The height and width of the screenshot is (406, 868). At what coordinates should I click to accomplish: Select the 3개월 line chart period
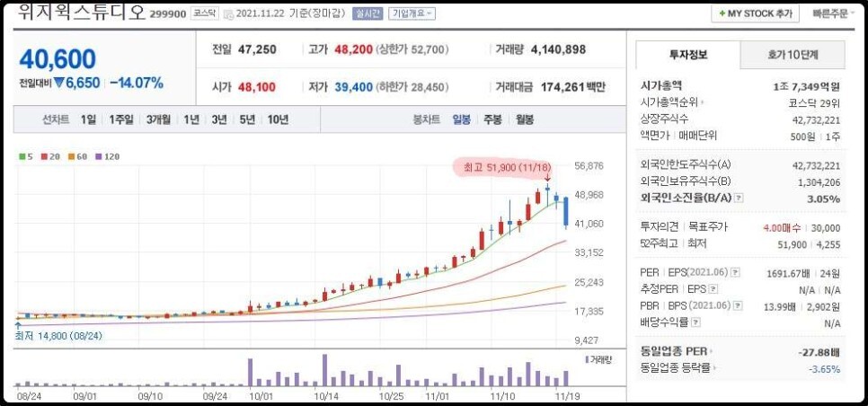pyautogui.click(x=158, y=119)
